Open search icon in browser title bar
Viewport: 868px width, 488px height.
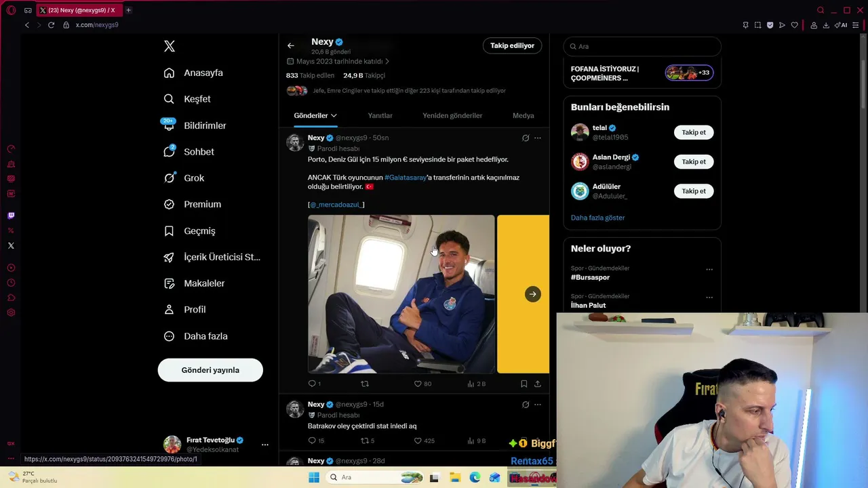coord(821,10)
